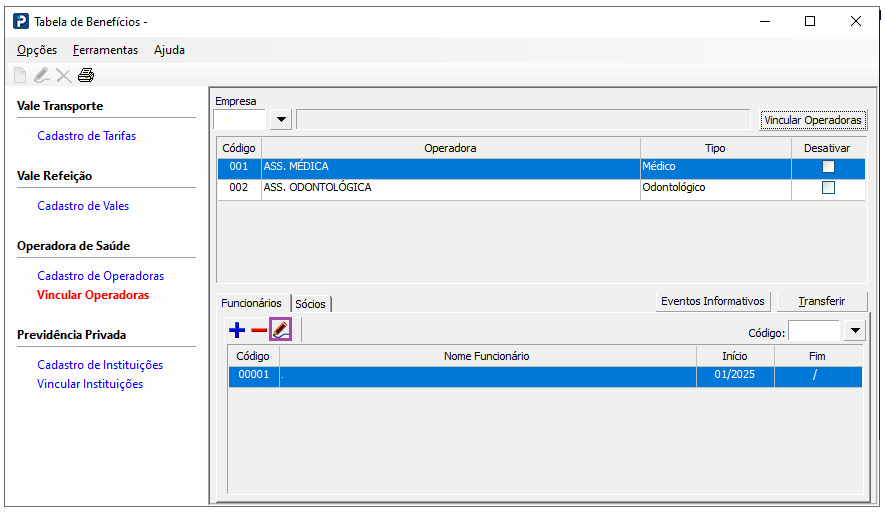Remove employee with red minus icon
This screenshot has height=513, width=885.
pos(259,330)
